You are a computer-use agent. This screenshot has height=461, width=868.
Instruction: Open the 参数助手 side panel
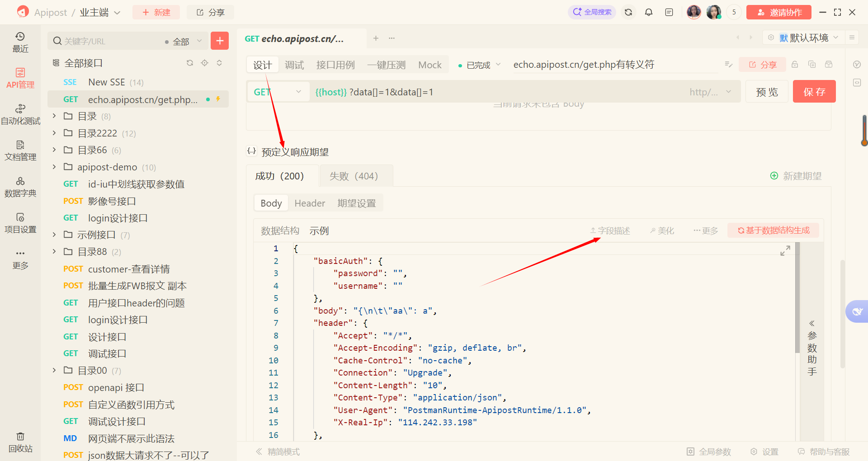812,347
